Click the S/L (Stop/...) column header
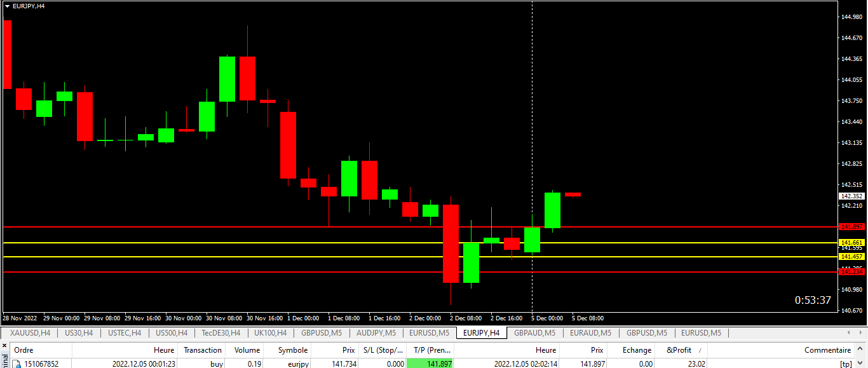This screenshot has width=868, height=368. pyautogui.click(x=383, y=350)
